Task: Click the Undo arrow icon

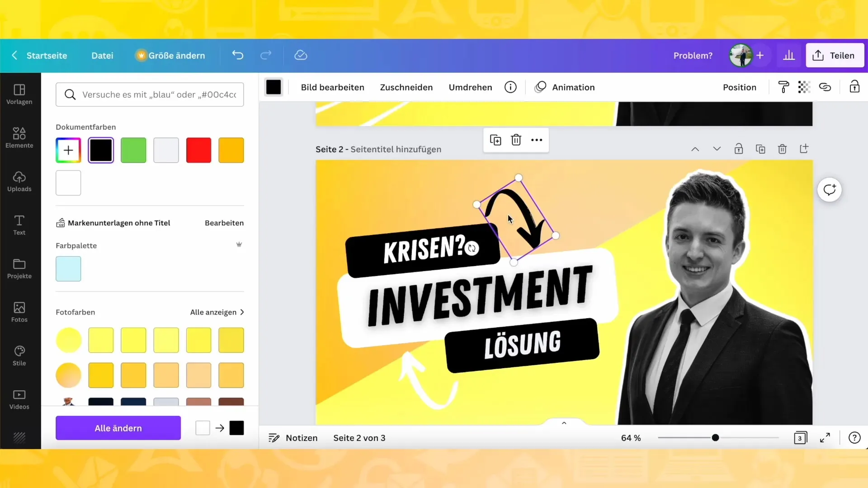Action: (x=237, y=55)
